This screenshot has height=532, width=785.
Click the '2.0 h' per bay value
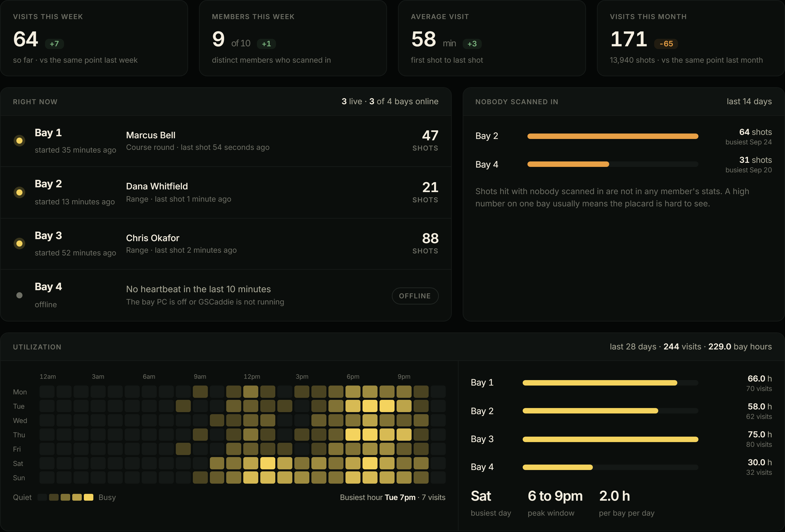tap(614, 496)
